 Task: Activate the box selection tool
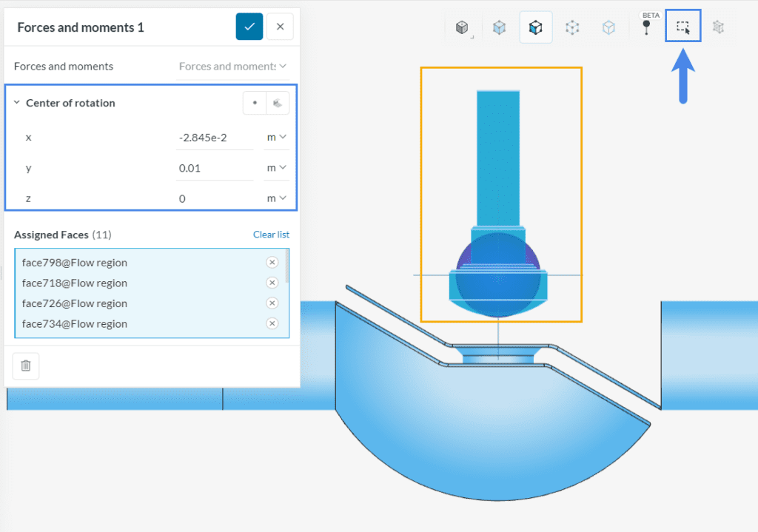(x=682, y=26)
